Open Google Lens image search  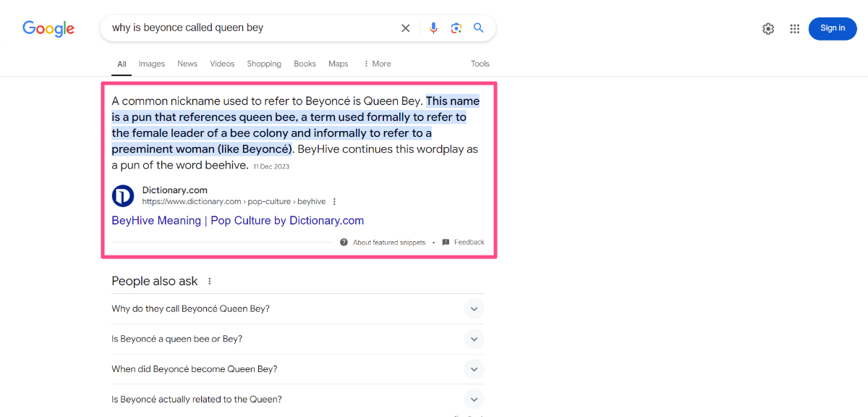[456, 28]
